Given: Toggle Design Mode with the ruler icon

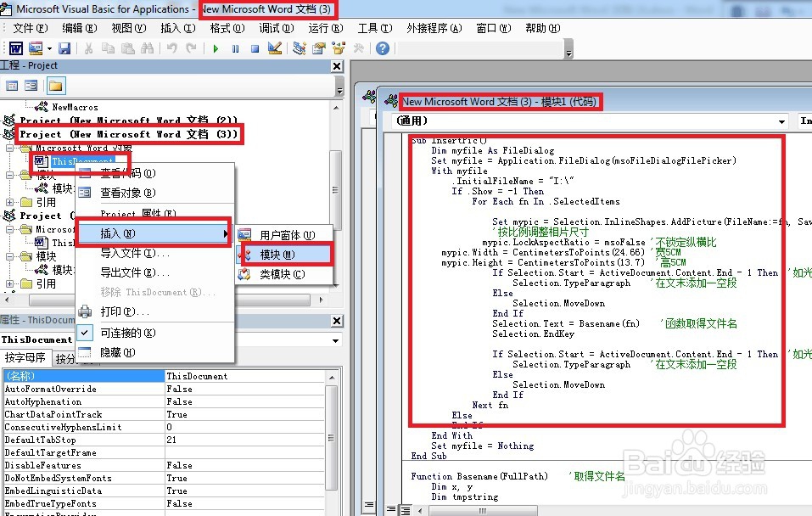Looking at the screenshot, I should coord(275,48).
